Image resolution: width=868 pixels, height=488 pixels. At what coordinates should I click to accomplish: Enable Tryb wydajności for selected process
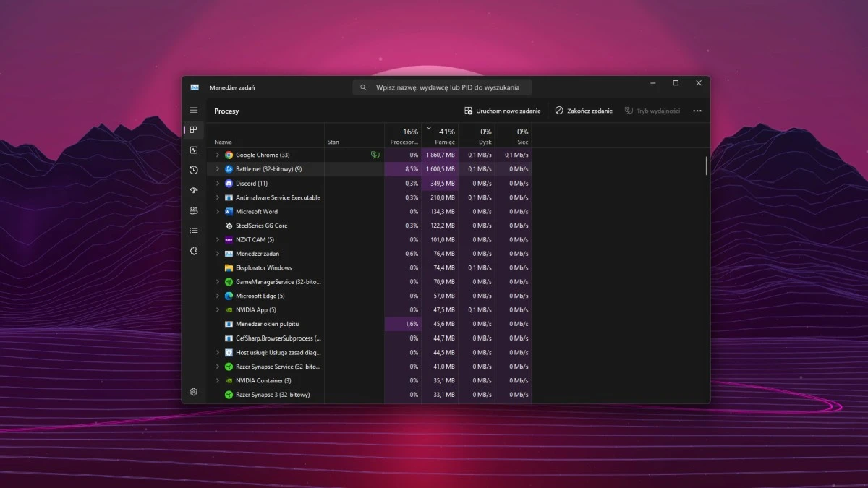pyautogui.click(x=652, y=111)
